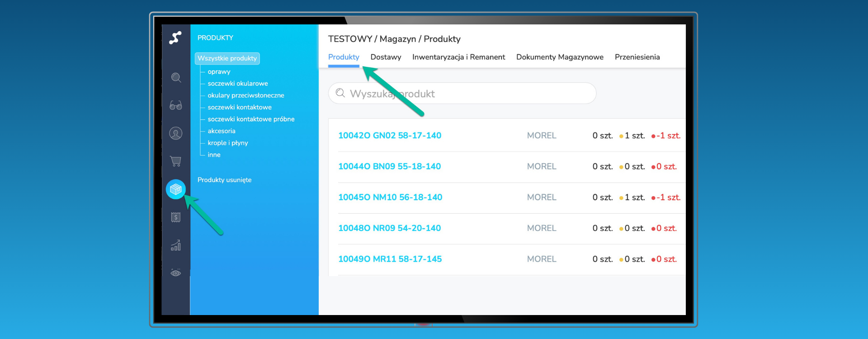The width and height of the screenshot is (868, 339).
Task: Open product 100490 MR11 58-17-145
Action: pos(390,259)
